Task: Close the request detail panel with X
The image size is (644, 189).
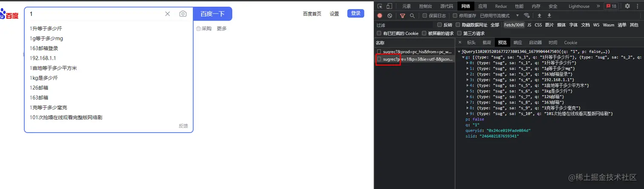Action: coord(460,42)
